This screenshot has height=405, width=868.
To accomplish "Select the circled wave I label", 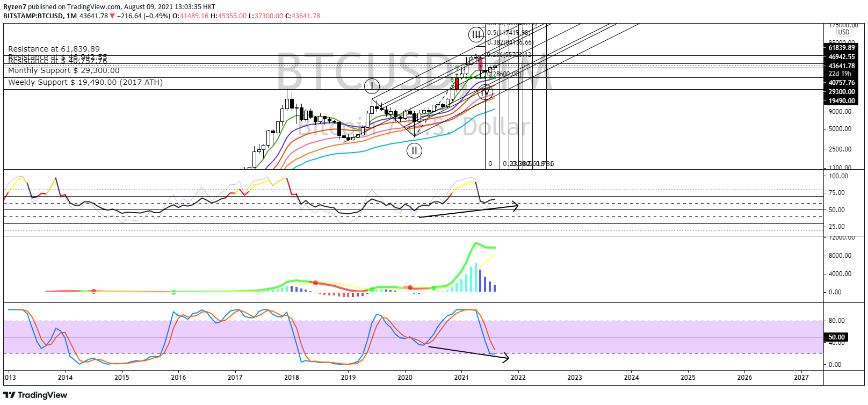I will pos(372,85).
